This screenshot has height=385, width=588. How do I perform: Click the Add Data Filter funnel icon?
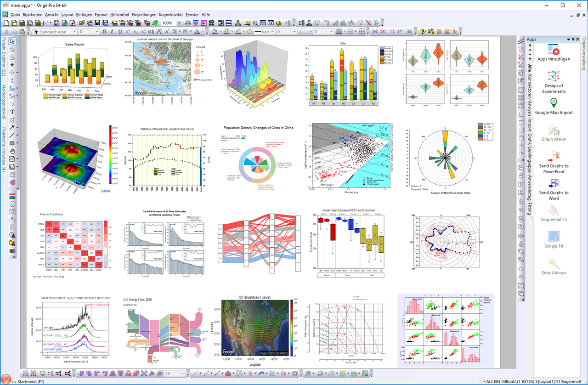(361, 23)
